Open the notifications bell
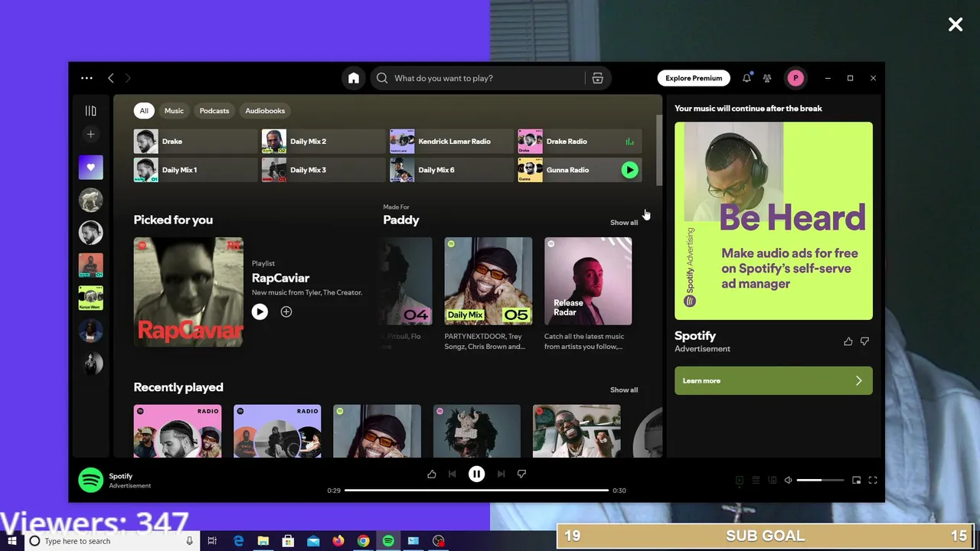 point(746,78)
